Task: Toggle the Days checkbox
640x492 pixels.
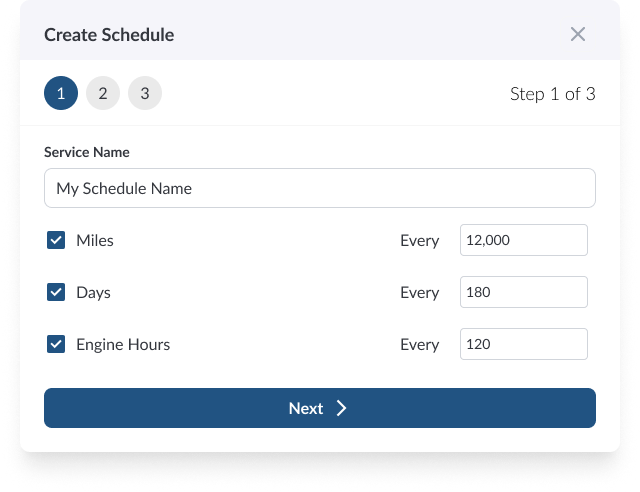Action: pos(56,292)
